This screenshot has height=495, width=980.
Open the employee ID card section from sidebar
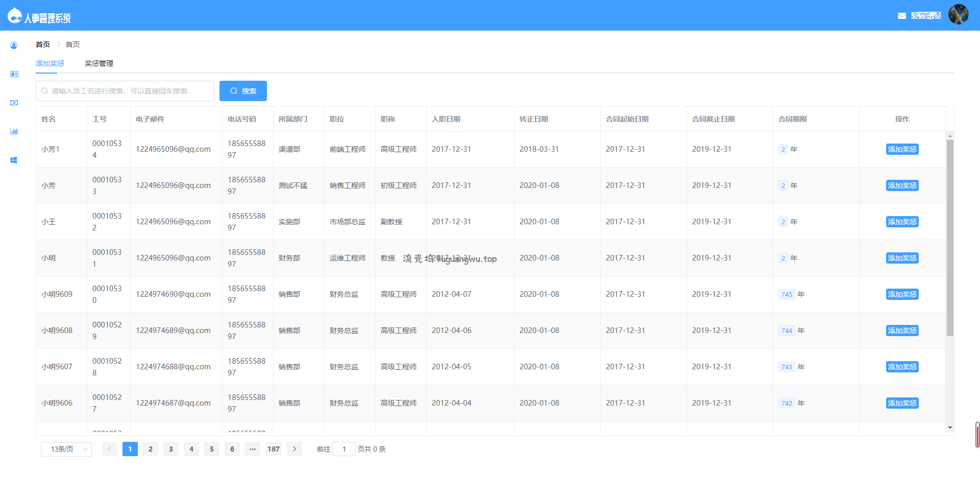click(14, 74)
